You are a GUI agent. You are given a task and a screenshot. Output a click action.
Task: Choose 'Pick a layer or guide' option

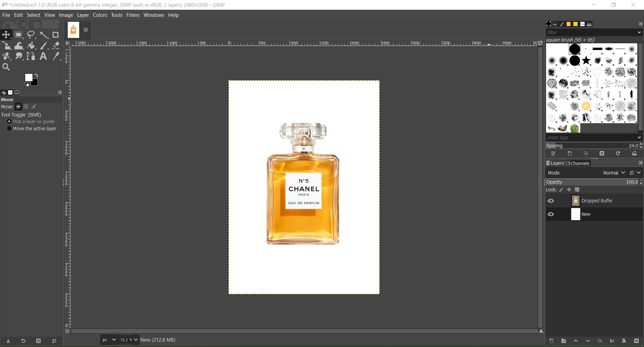click(x=31, y=122)
